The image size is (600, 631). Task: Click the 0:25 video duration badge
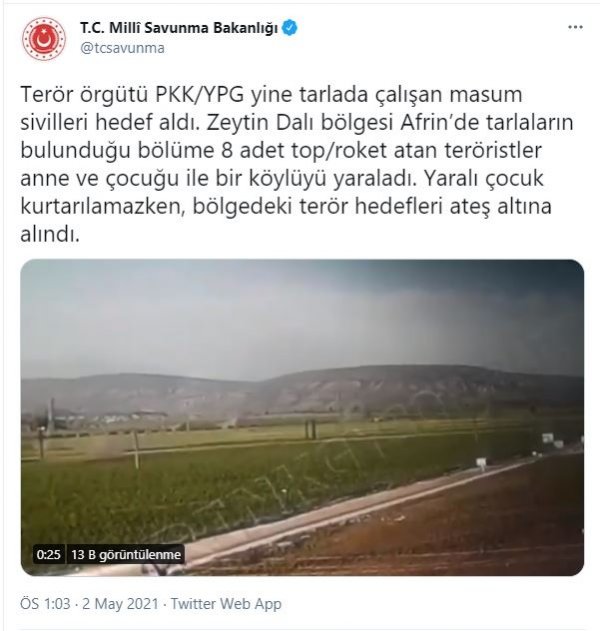coord(48,555)
